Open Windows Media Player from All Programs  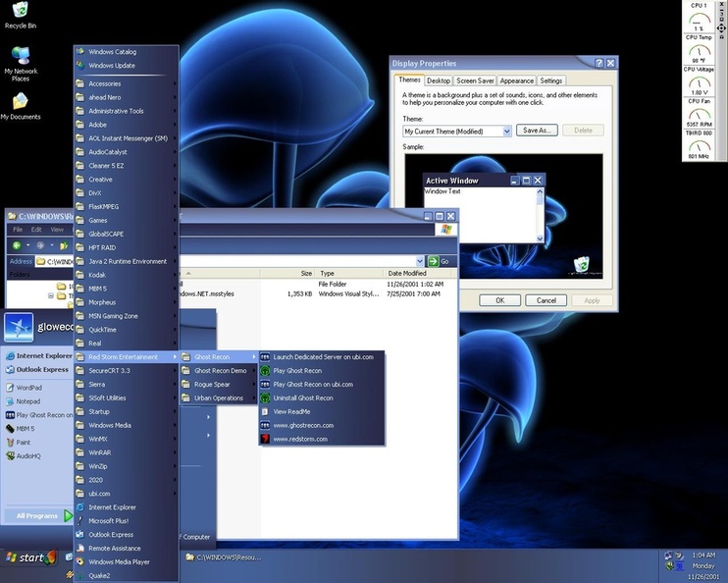(119, 562)
